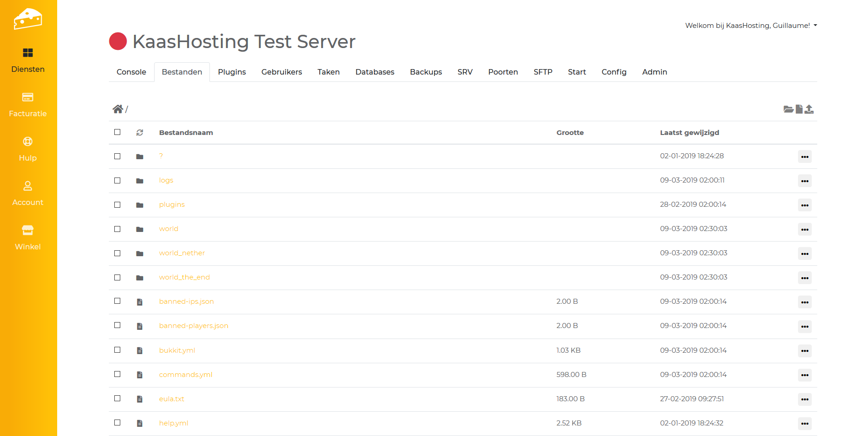The image size is (868, 436).
Task: Tick the checkbox for the plugins folder
Action: point(118,205)
